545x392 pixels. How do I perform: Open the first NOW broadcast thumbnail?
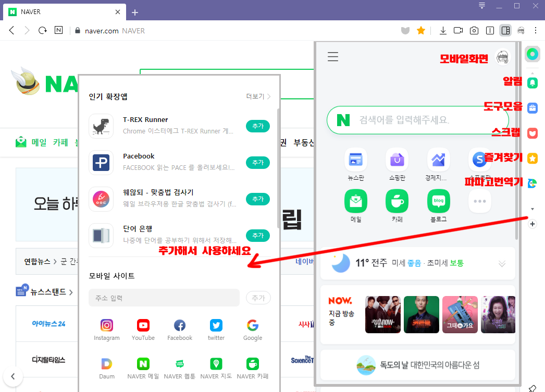[382, 314]
